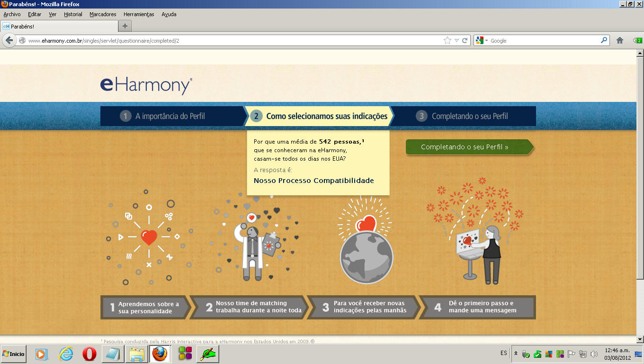Click the vertical scrollbar down arrow
The width and height of the screenshot is (644, 364).
[x=640, y=339]
